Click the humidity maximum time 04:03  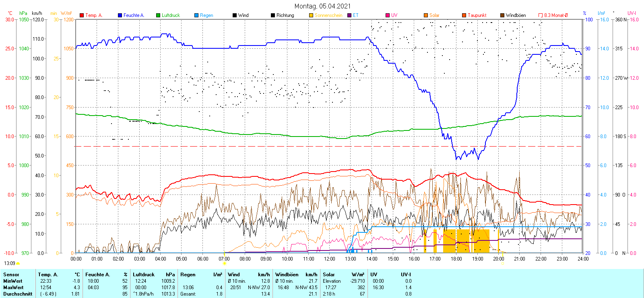coord(93,288)
